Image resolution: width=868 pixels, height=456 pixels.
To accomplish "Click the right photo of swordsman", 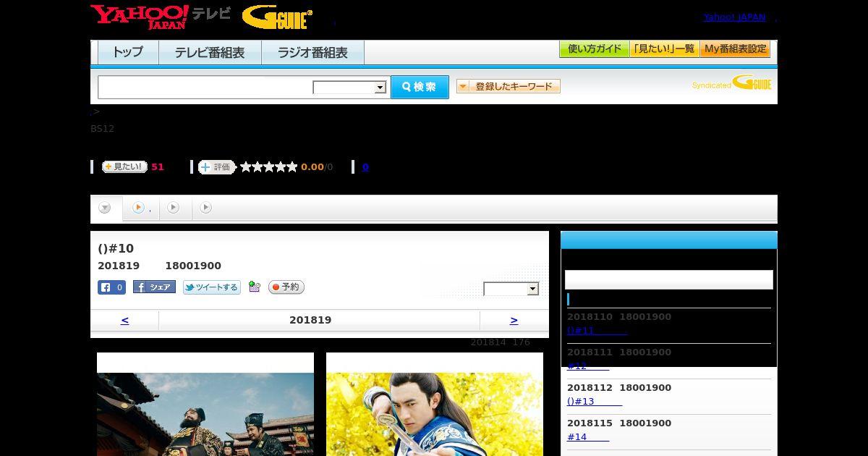I will [435, 414].
